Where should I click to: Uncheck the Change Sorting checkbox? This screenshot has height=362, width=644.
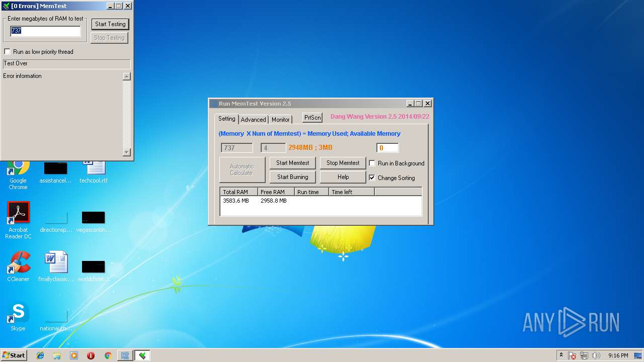[x=372, y=177]
